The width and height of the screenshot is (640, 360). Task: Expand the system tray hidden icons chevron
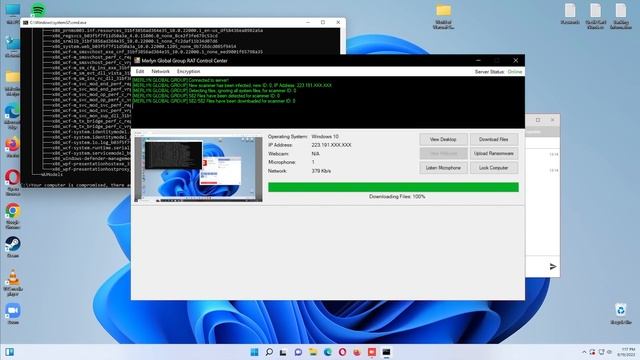point(584,352)
